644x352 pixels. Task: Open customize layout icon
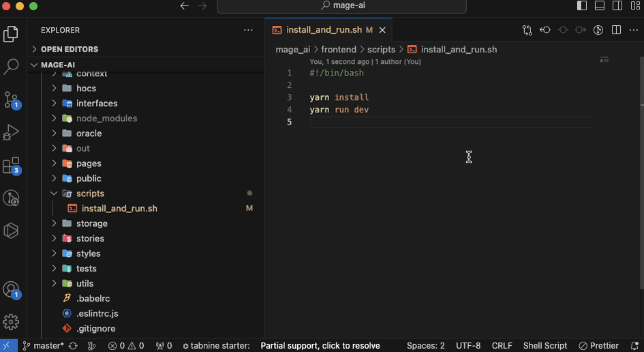[635, 5]
